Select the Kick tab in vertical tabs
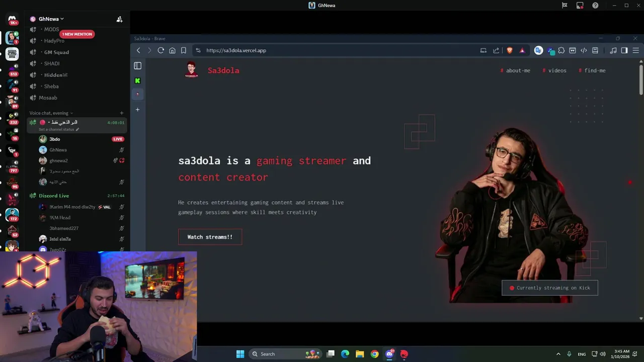Screen dimensions: 644x362 coord(137,80)
